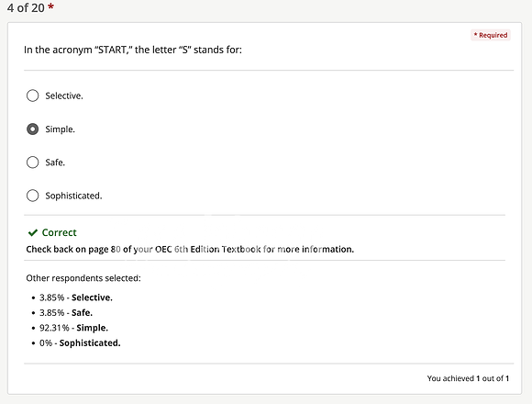The height and width of the screenshot is (404, 532).
Task: Select the Selective radio button
Action: (x=33, y=95)
